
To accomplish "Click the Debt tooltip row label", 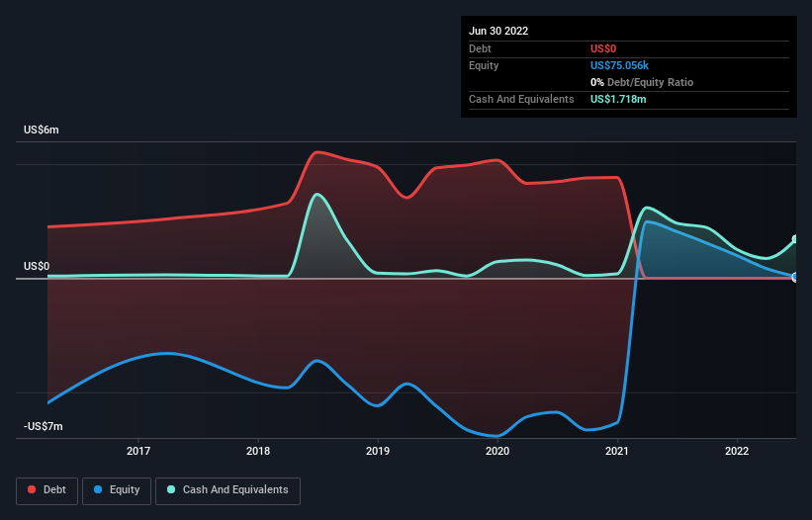I will (x=480, y=48).
